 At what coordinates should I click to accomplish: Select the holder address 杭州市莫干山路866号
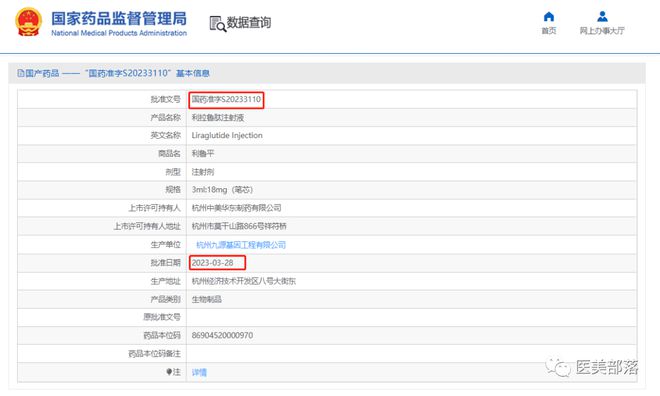(x=239, y=226)
